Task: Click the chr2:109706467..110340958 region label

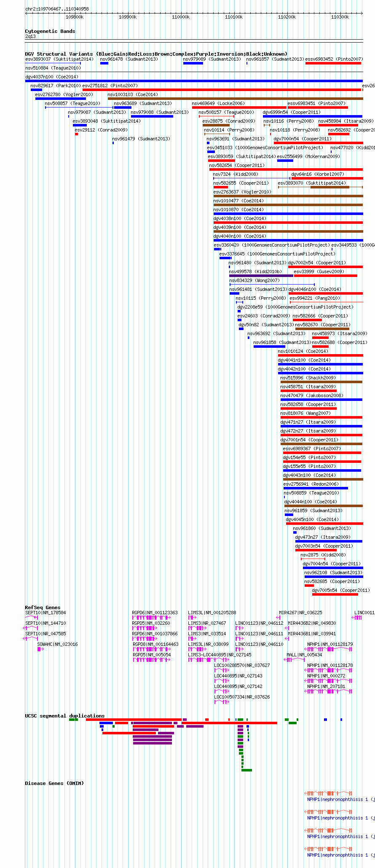Action: pos(57,9)
